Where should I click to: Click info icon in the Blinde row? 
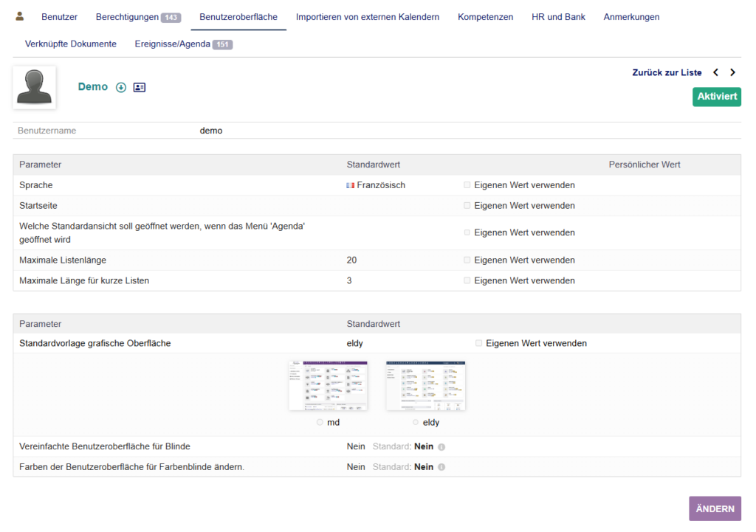[441, 446]
